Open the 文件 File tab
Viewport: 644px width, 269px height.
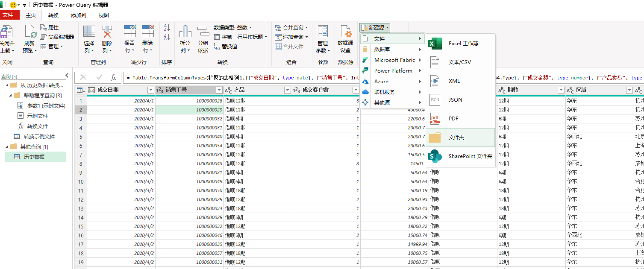10,15
